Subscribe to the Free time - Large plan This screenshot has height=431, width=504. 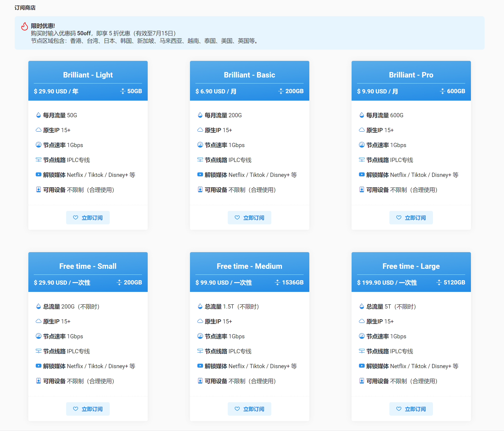(411, 409)
